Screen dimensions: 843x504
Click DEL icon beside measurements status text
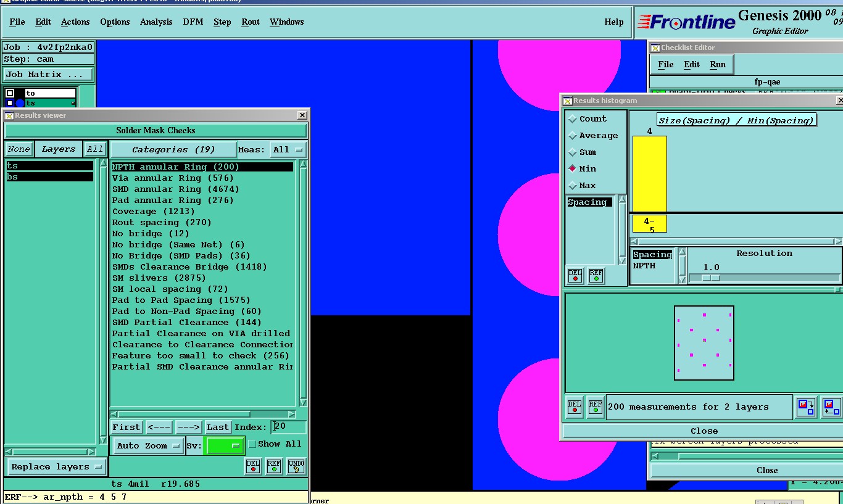[575, 407]
